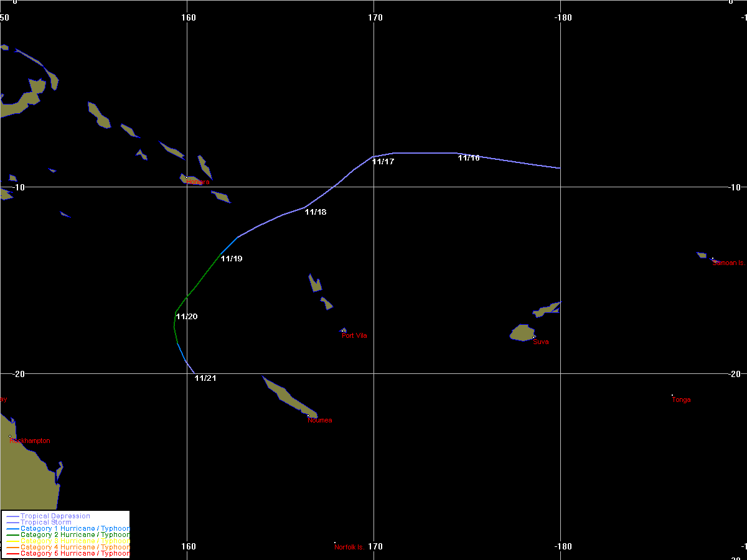Click the -180 longitude label at top
The height and width of the screenshot is (560, 747).
pyautogui.click(x=562, y=17)
